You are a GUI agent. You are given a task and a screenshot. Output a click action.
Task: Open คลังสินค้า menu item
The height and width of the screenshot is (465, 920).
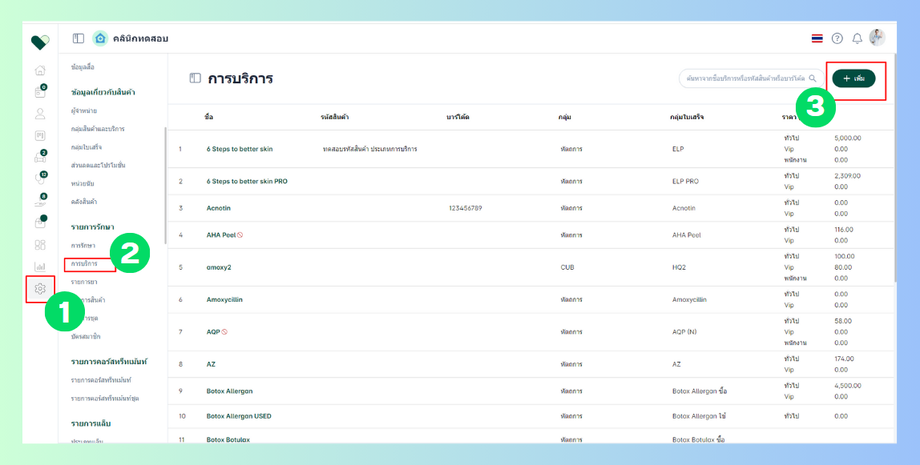coord(84,202)
